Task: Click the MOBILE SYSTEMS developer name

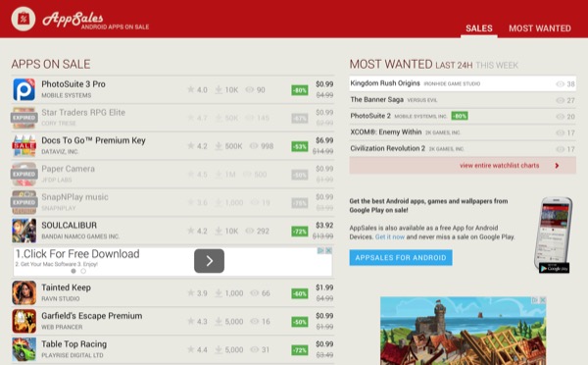Action: pyautogui.click(x=66, y=95)
